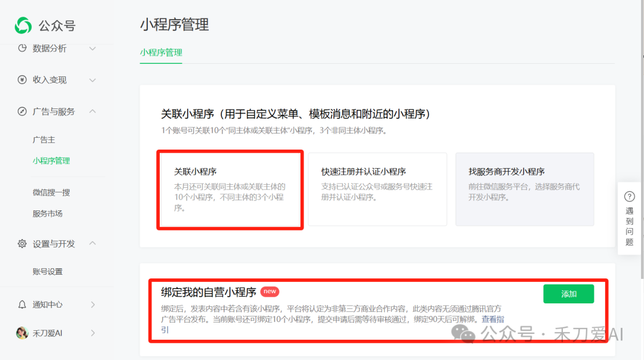This screenshot has width=644, height=360.
Task: Click the 设置与开发 section label
Action: tap(54, 244)
